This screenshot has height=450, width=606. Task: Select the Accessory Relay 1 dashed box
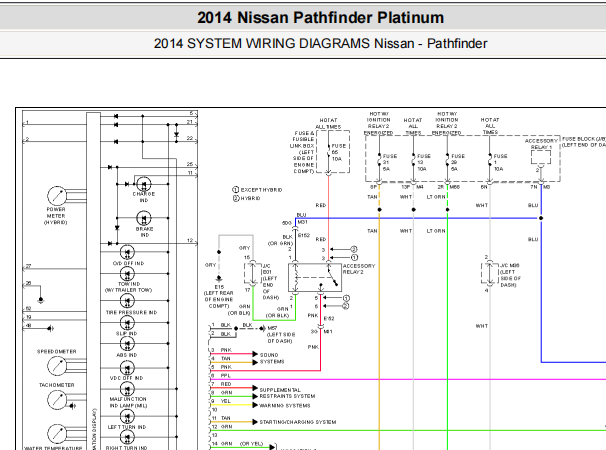pyautogui.click(x=541, y=157)
